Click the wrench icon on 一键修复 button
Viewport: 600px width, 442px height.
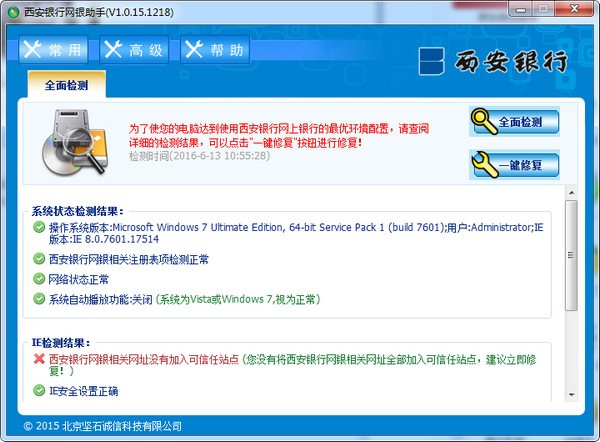pyautogui.click(x=484, y=165)
